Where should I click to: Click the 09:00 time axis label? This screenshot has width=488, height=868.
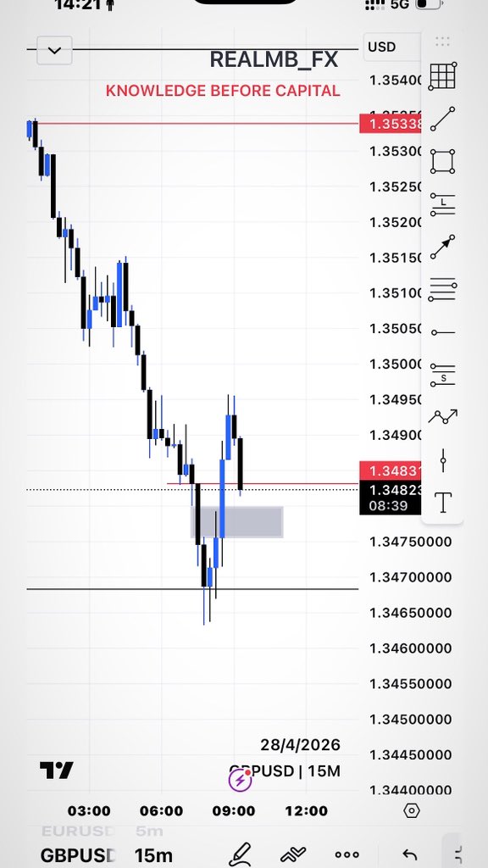click(234, 811)
